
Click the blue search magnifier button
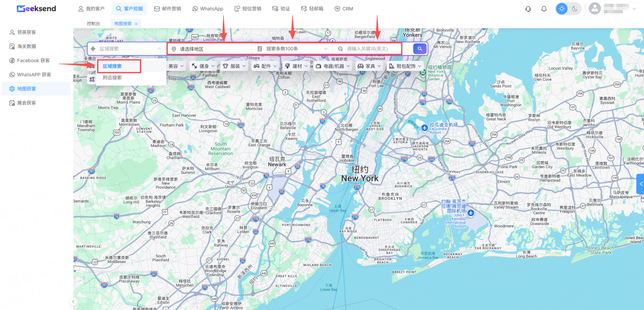pos(420,49)
